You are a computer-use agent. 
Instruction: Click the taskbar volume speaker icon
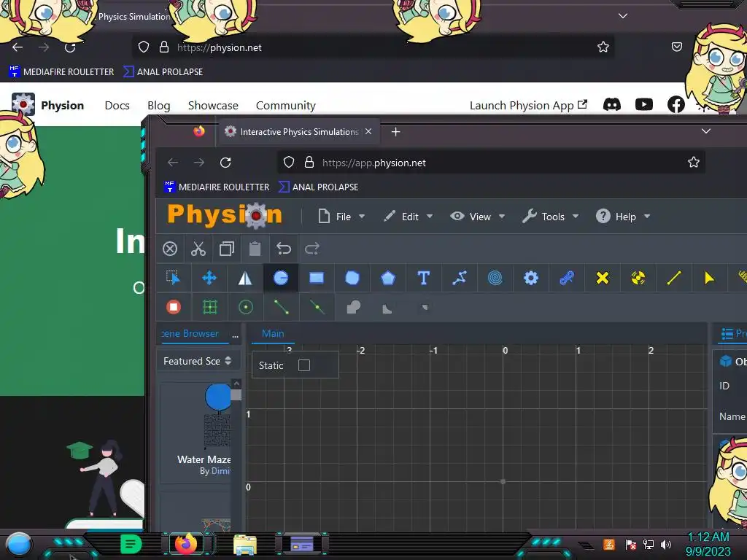(666, 544)
